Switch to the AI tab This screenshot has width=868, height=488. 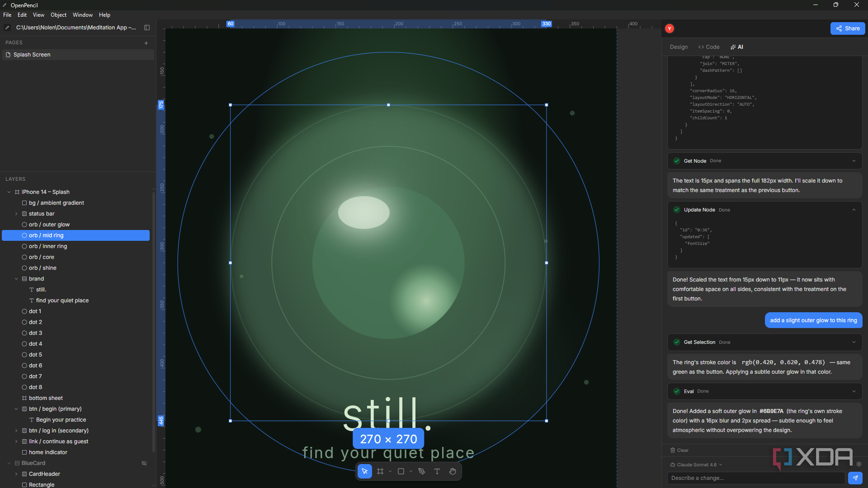737,47
